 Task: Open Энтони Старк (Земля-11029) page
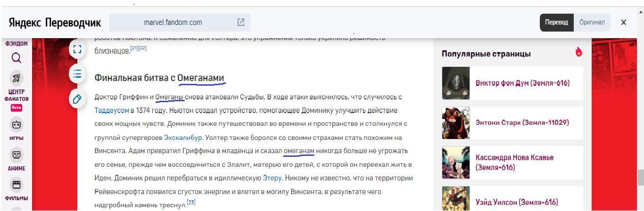(522, 123)
